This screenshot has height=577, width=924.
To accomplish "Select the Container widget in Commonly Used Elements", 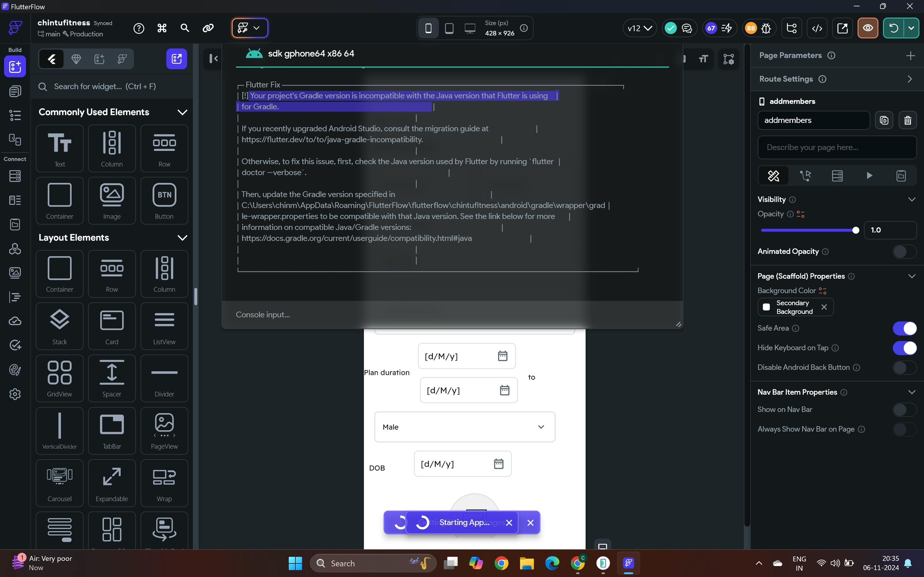I will (59, 200).
